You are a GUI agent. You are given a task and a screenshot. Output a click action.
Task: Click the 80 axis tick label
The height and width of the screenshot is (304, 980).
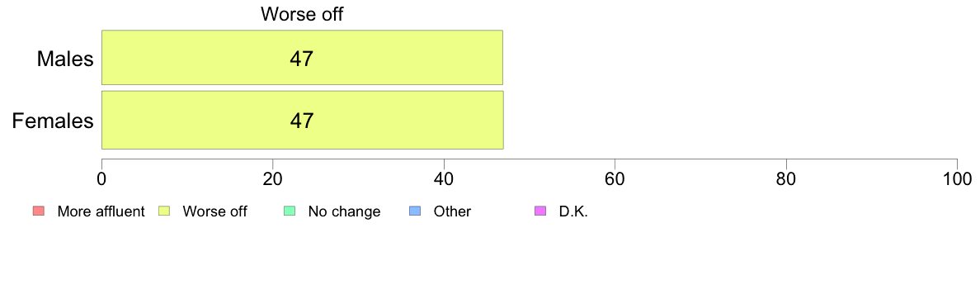pyautogui.click(x=786, y=179)
